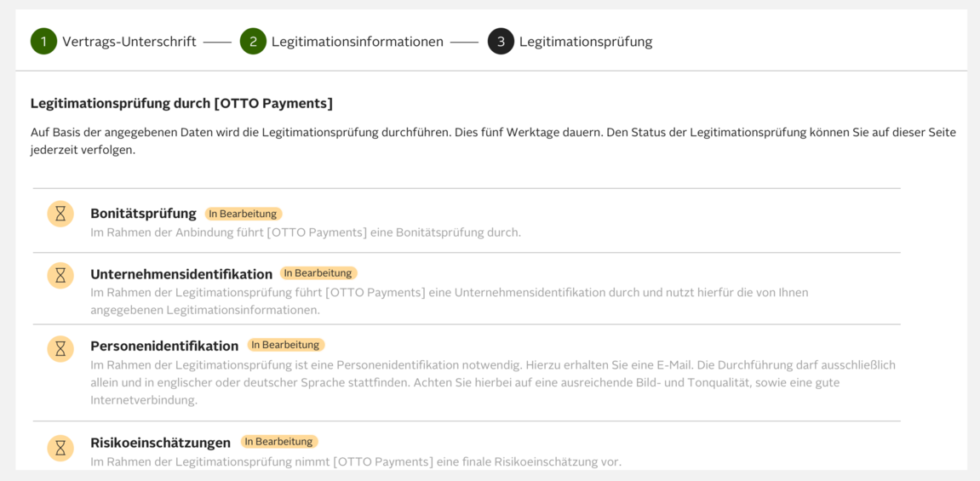Go to Vertrags-Unterschrift step label
The image size is (980, 481).
[x=129, y=42]
